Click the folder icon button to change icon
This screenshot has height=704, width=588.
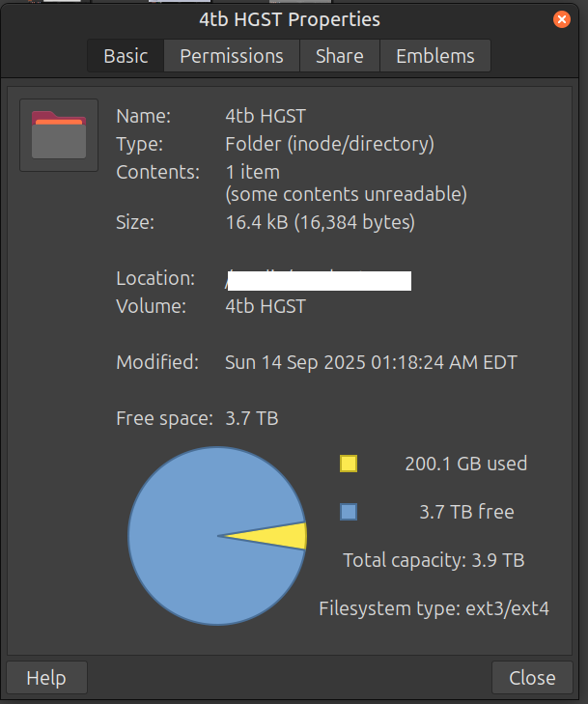(59, 135)
